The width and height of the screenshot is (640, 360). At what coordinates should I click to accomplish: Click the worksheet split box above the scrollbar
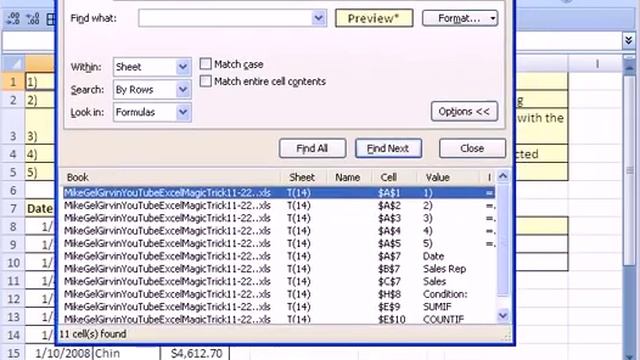coord(630,58)
